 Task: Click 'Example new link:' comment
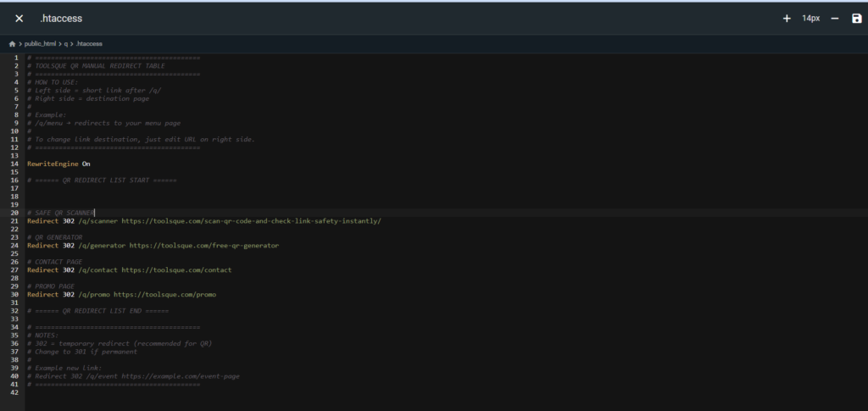[64, 368]
